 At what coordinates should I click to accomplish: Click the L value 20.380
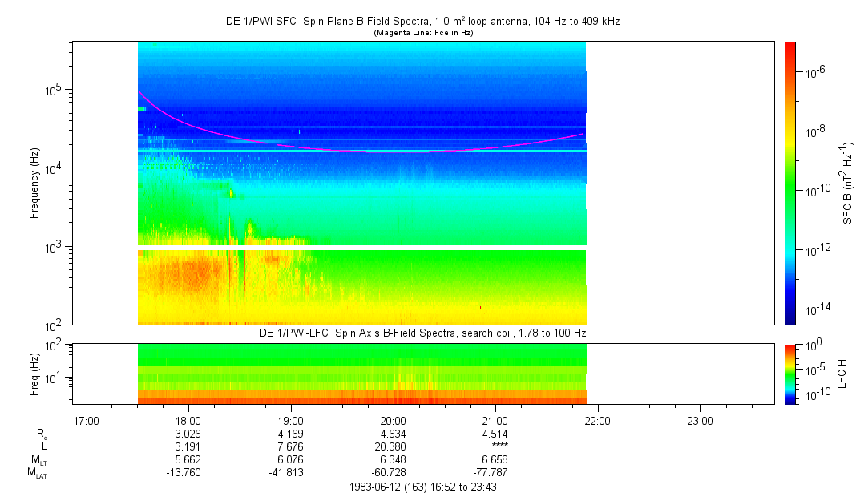[393, 446]
